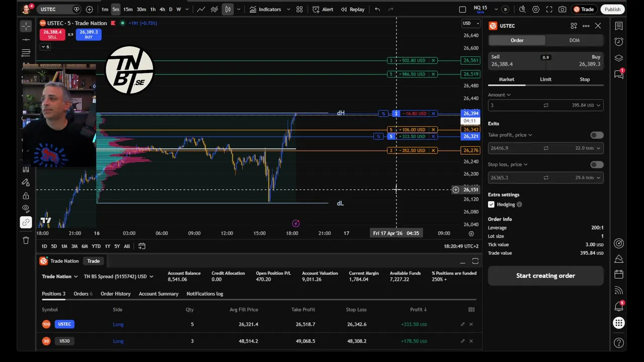Undo the last chart action
This screenshot has height=362, width=644.
point(377,9)
